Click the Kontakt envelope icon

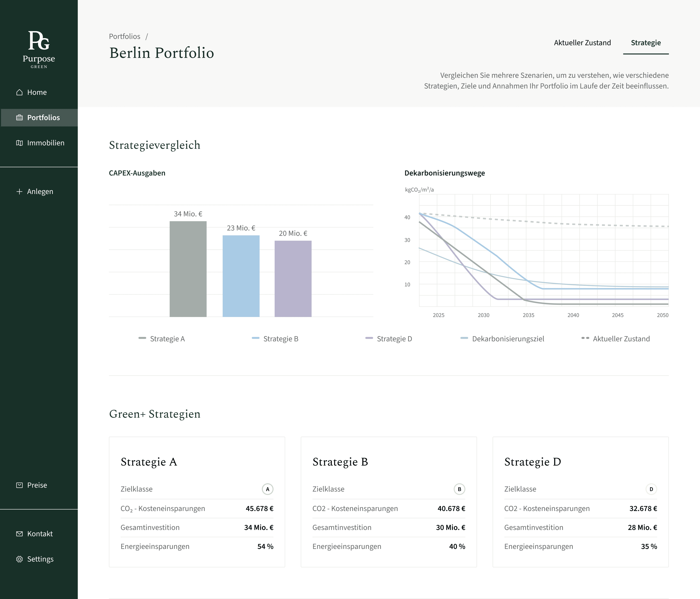[x=19, y=534]
